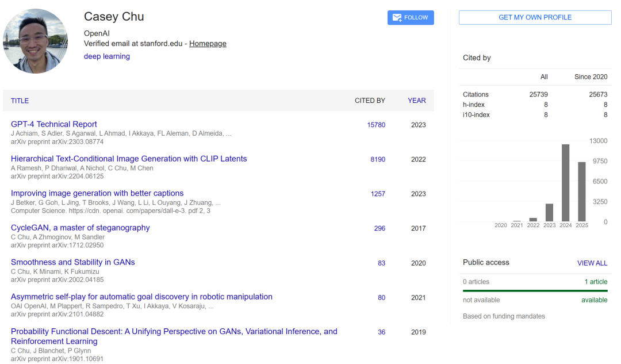Sort publications by Year column

click(x=417, y=101)
